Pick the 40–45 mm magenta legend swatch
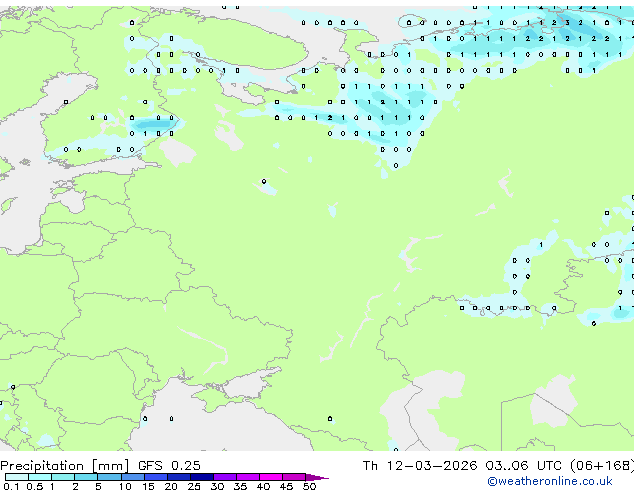634x490 pixels. (x=271, y=477)
